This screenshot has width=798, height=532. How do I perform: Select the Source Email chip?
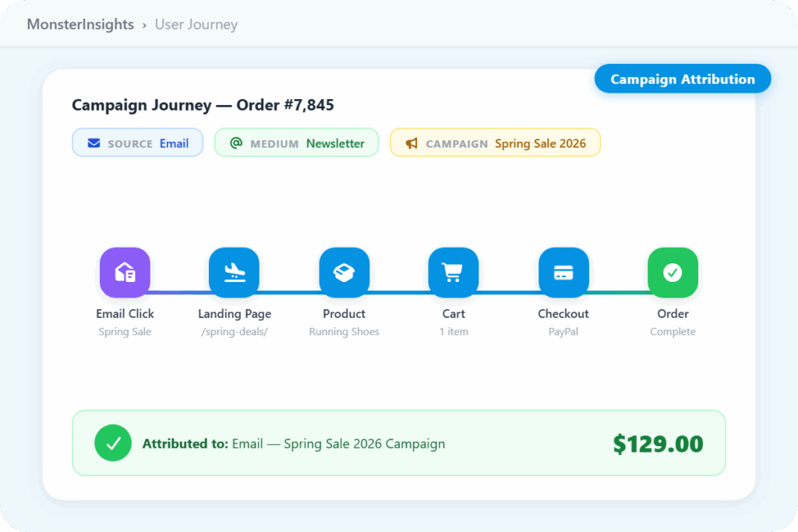137,143
